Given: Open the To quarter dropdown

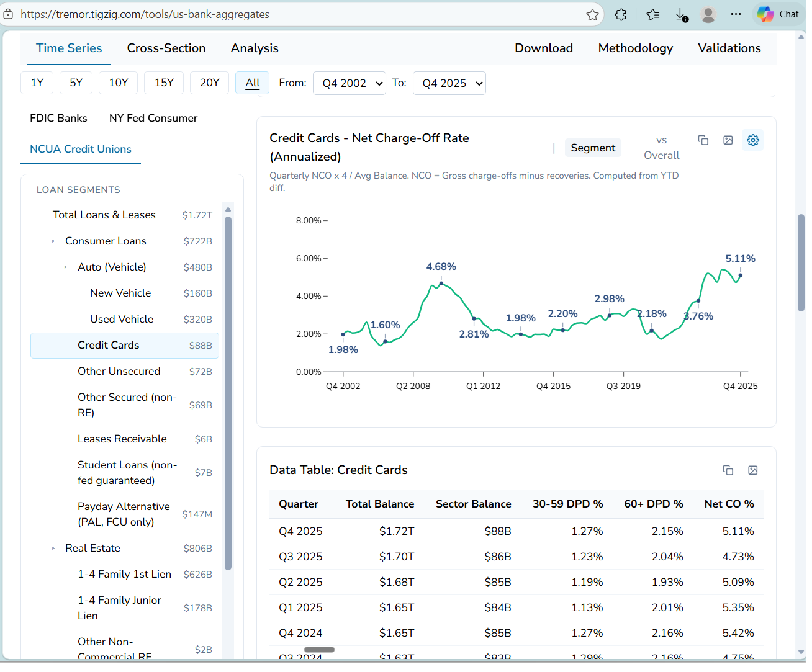Looking at the screenshot, I should click(449, 83).
